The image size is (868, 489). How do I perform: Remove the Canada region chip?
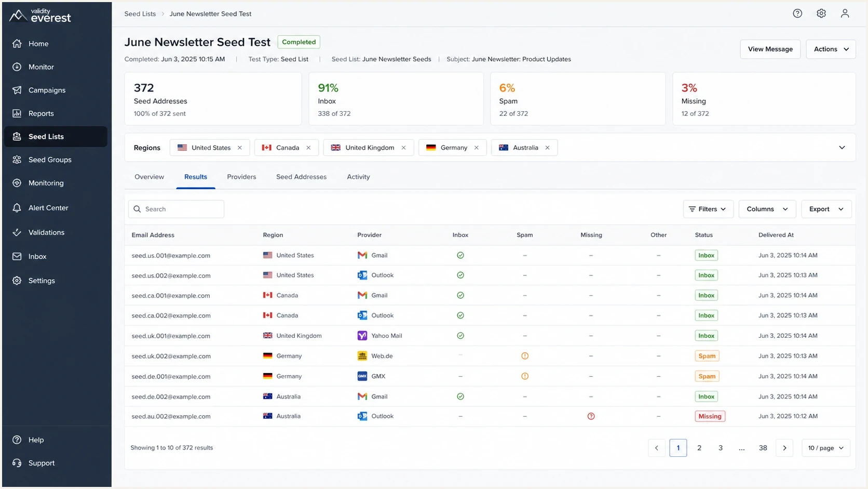tap(308, 148)
